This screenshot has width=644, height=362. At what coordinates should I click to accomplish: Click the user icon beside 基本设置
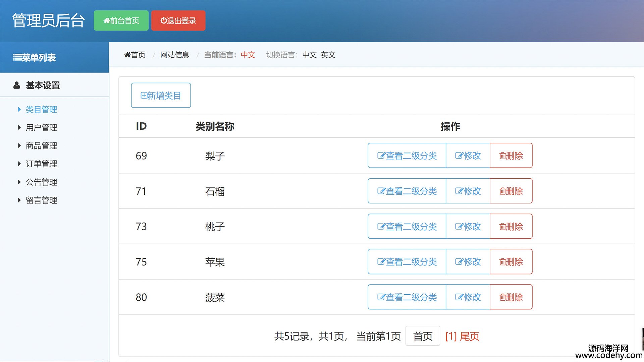[x=16, y=85]
